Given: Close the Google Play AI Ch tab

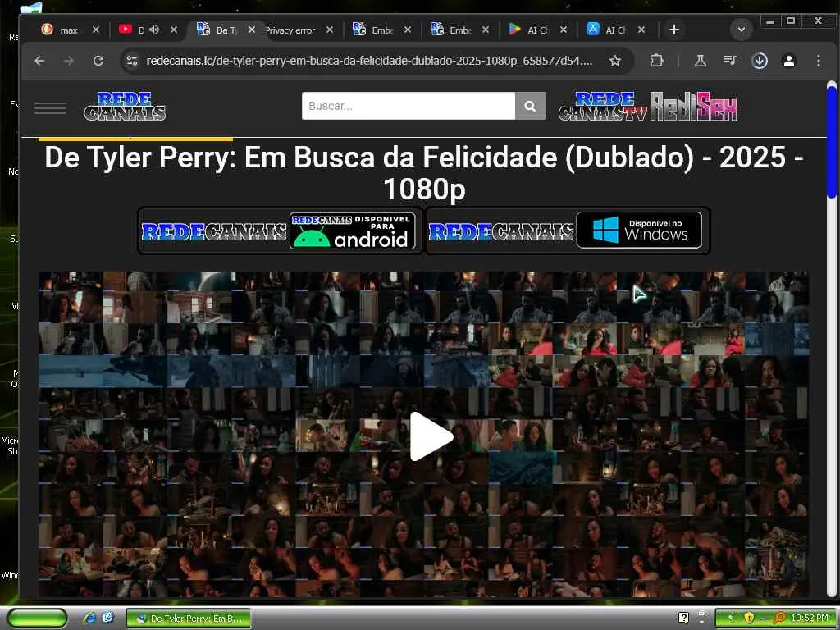Looking at the screenshot, I should point(563,30).
